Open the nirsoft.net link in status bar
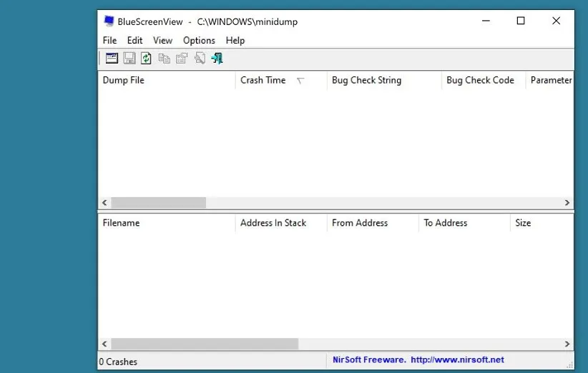 [458, 360]
